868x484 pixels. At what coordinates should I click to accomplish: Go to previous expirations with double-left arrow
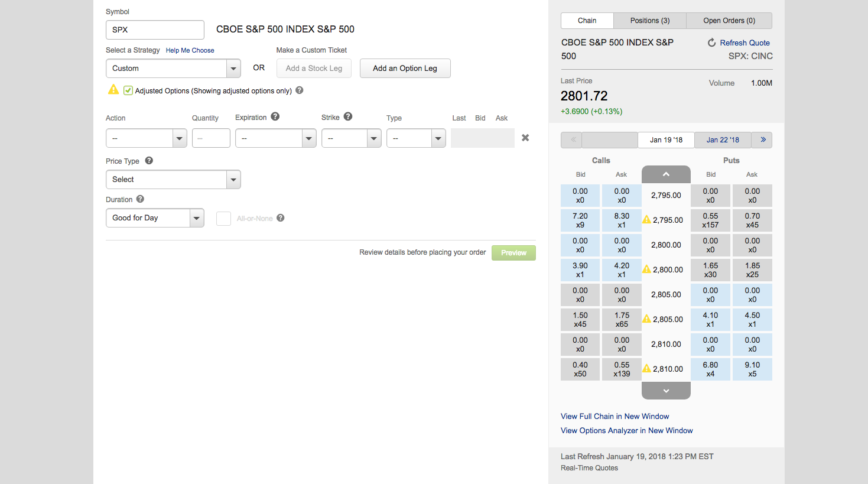pyautogui.click(x=572, y=140)
